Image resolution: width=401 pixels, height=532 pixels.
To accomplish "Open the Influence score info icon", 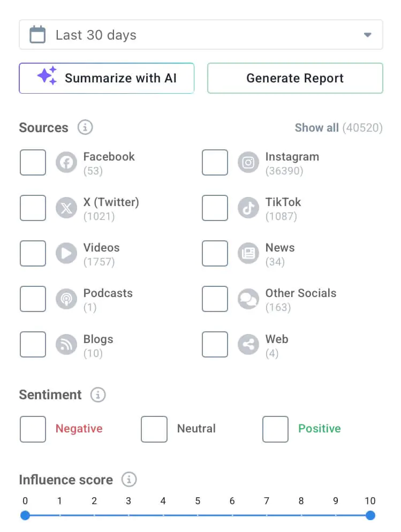I will [x=129, y=480].
